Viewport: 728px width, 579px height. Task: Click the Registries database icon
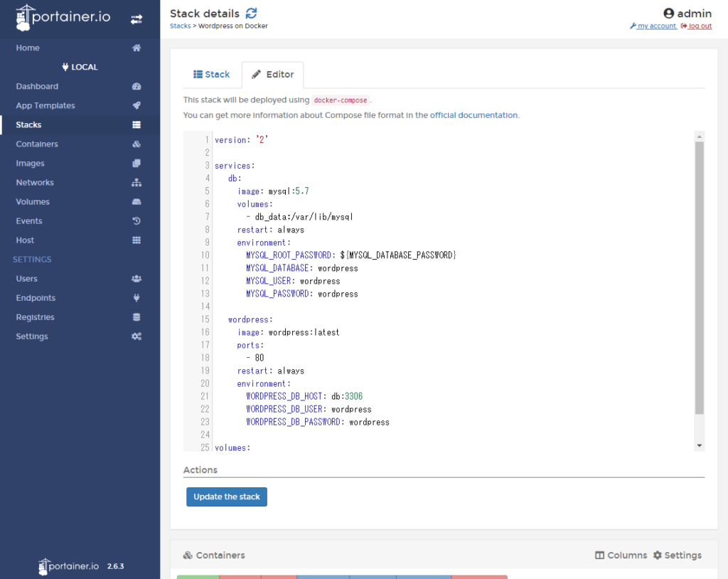point(136,317)
